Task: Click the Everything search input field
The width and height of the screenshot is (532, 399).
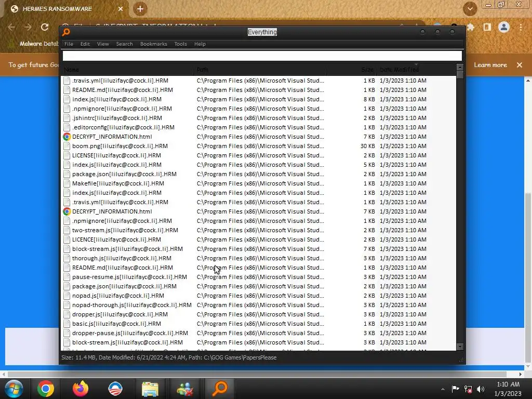Action: tap(262, 56)
